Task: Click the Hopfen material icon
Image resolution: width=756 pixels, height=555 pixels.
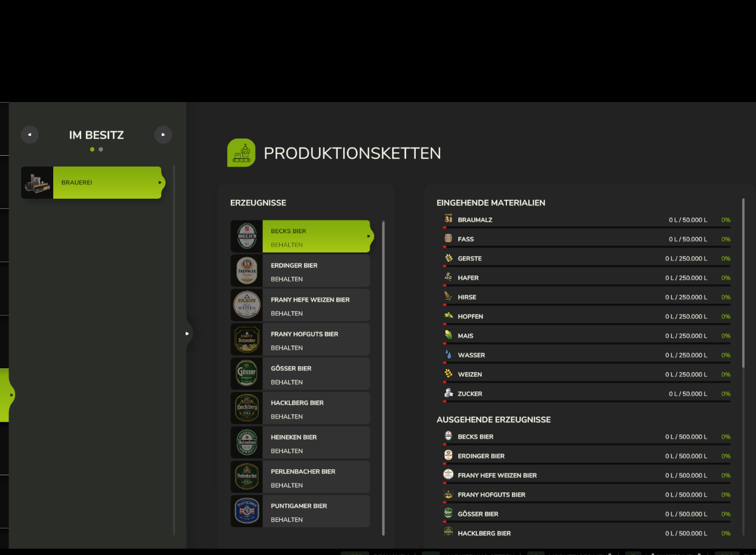Action: click(x=448, y=316)
